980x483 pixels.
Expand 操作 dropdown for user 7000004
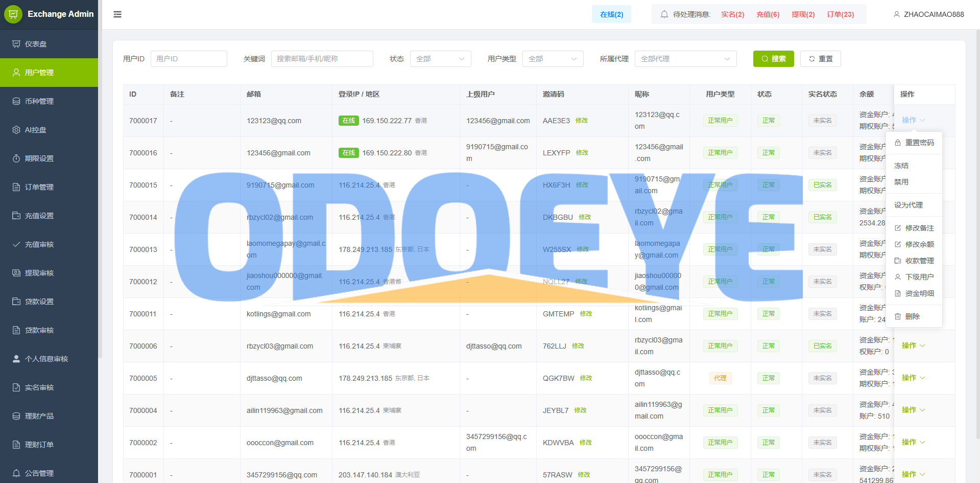[913, 410]
